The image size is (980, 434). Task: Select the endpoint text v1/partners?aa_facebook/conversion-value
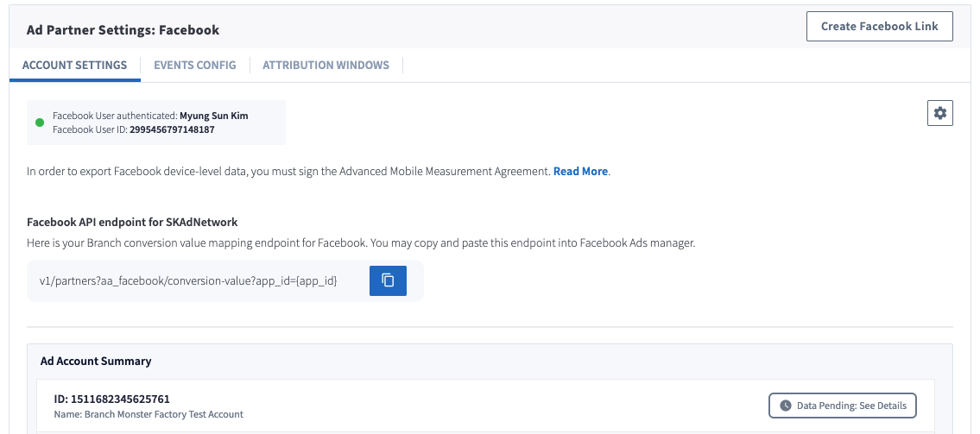click(188, 281)
